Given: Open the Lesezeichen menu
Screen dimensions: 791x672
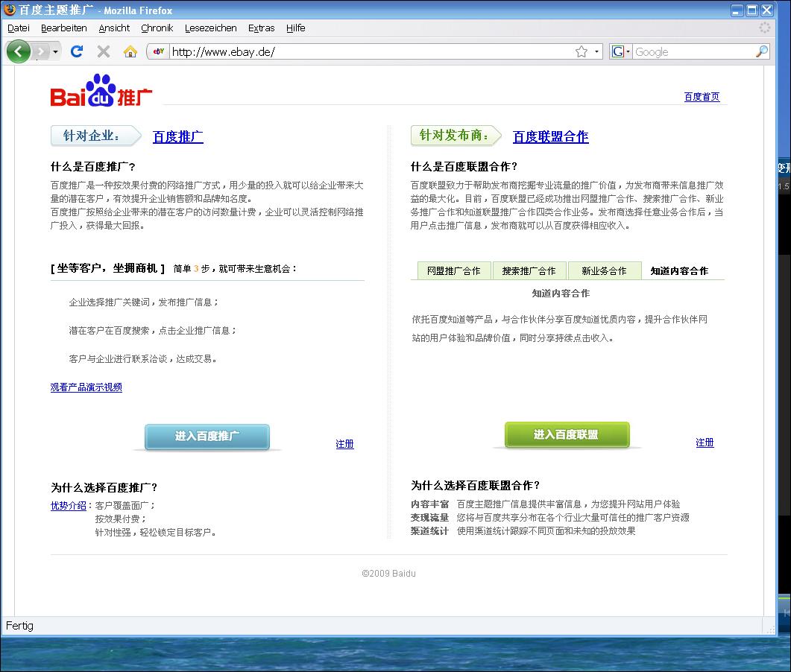Looking at the screenshot, I should 210,28.
